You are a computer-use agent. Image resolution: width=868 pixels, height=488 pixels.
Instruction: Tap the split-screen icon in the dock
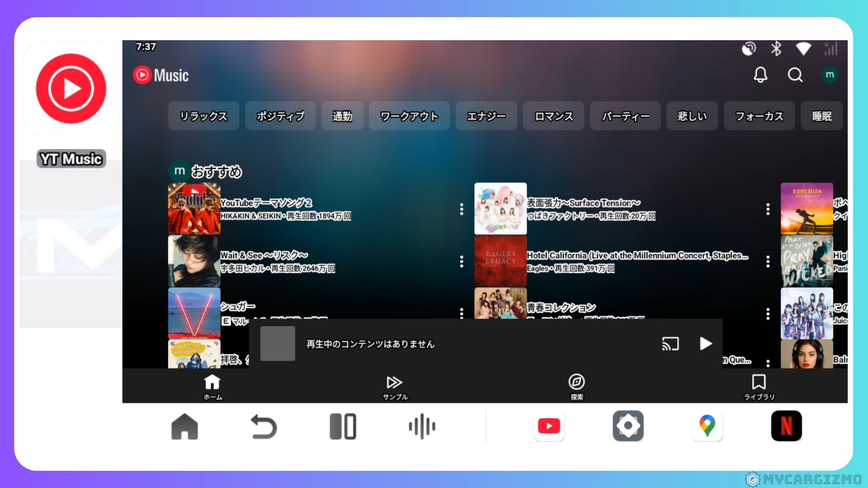point(343,426)
